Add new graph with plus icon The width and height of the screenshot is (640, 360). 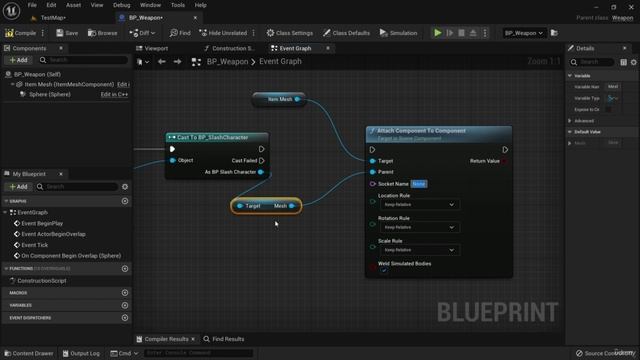(x=125, y=201)
